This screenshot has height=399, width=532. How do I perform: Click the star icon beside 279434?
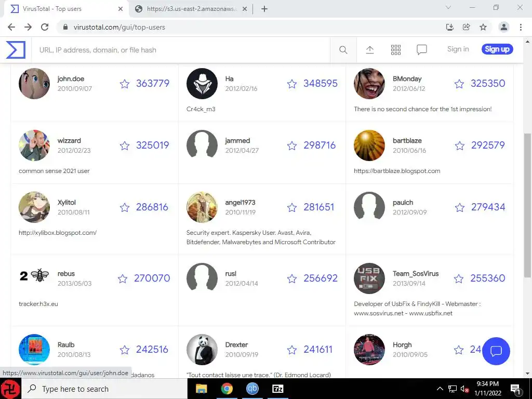[460, 207]
